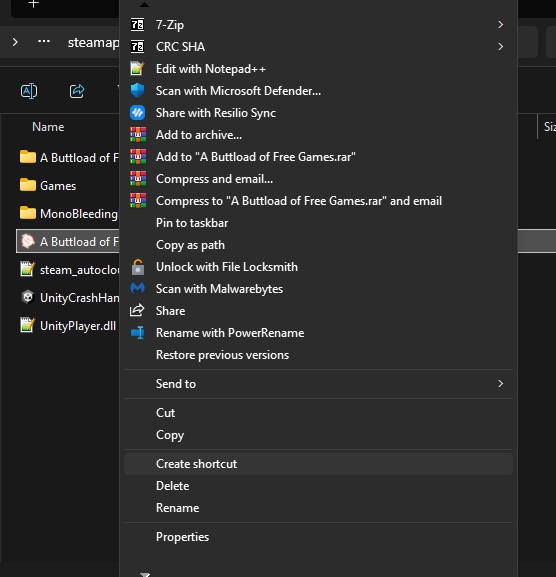Viewport: 556px width, 577px height.
Task: Click the CRC SHA 7z icon
Action: point(138,47)
